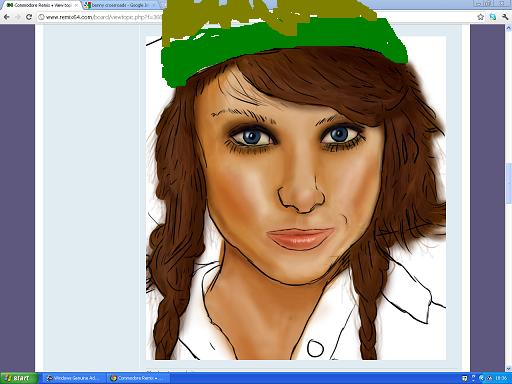The width and height of the screenshot is (512, 384).
Task: Click the Commodore Remix tab favicon
Action: [x=9, y=5]
